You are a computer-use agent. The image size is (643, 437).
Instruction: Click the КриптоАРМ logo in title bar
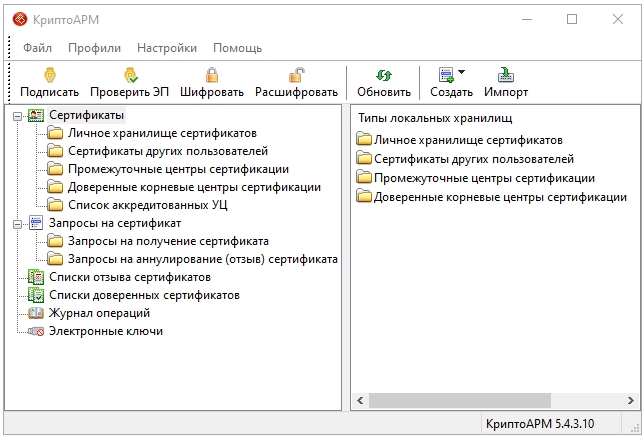click(x=20, y=19)
